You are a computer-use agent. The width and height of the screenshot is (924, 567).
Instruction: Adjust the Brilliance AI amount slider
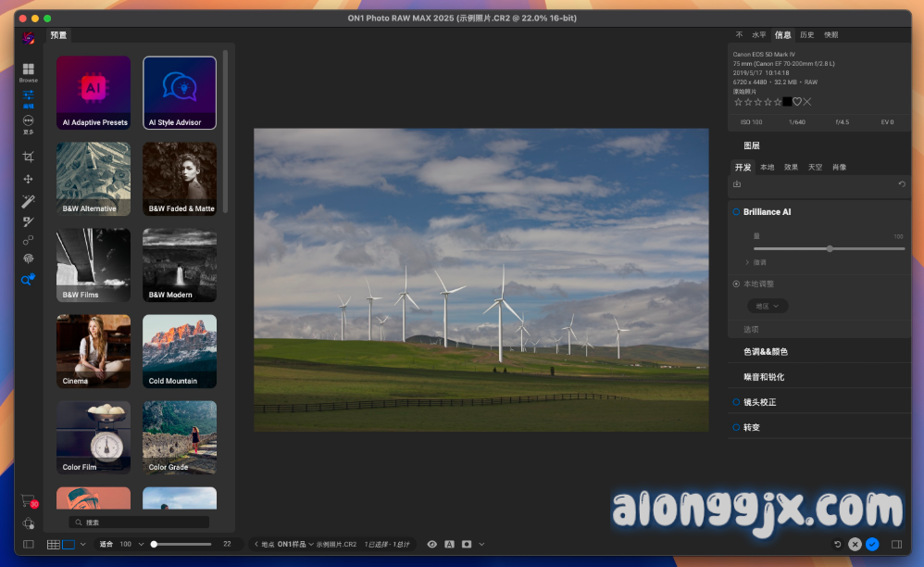pos(830,248)
